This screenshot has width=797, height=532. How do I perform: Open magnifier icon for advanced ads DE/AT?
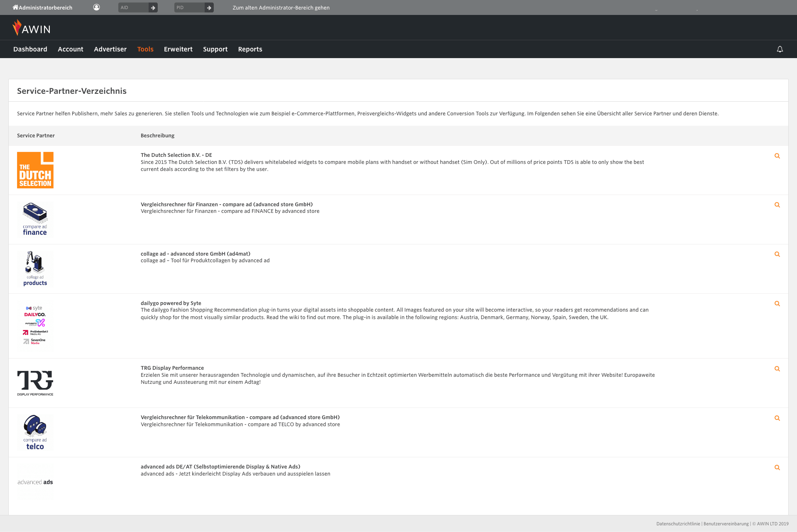[777, 468]
